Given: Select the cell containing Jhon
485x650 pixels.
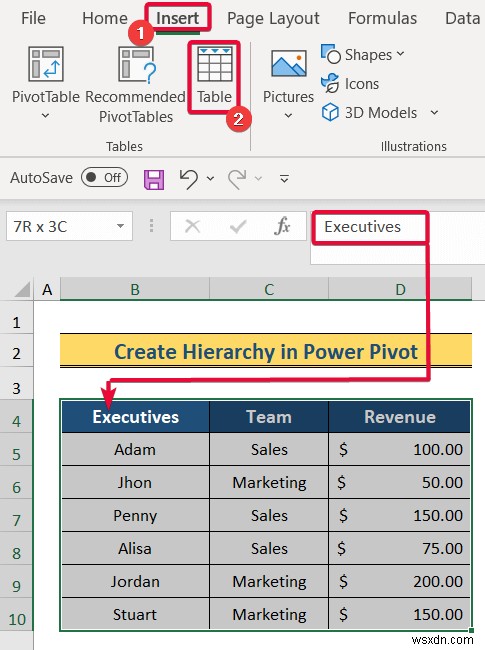Looking at the screenshot, I should pyautogui.click(x=136, y=483).
